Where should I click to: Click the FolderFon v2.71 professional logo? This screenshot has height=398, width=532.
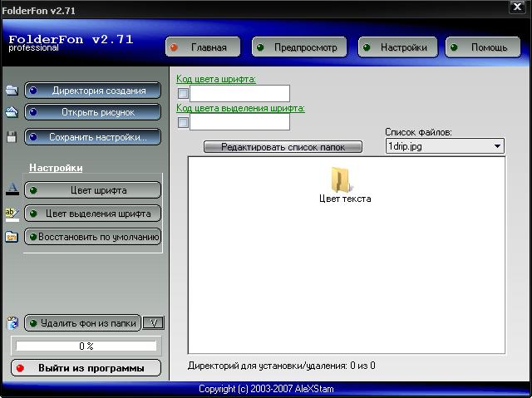click(x=71, y=42)
